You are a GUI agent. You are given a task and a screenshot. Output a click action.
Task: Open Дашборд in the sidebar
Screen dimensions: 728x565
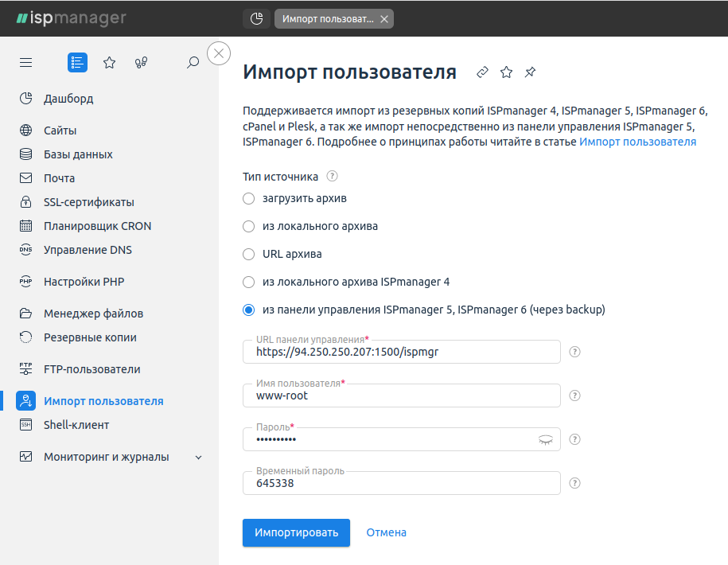click(68, 99)
